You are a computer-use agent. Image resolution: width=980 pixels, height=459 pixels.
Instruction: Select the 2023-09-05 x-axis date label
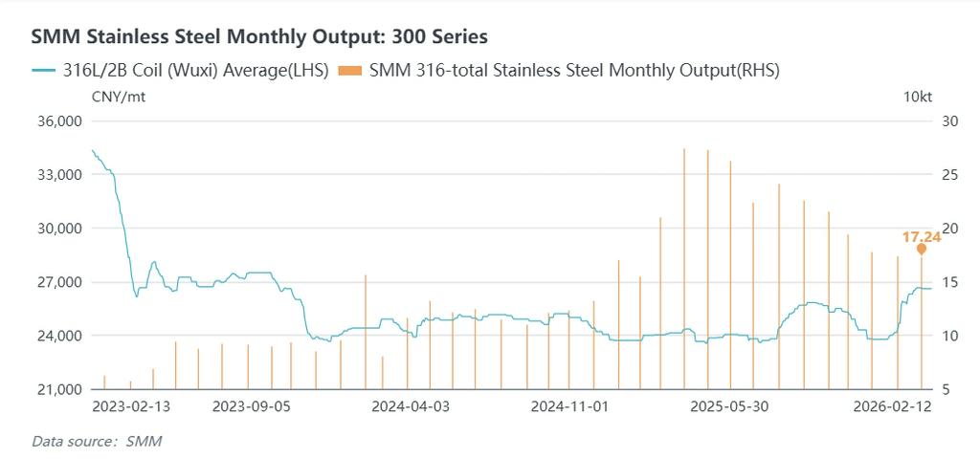point(252,406)
